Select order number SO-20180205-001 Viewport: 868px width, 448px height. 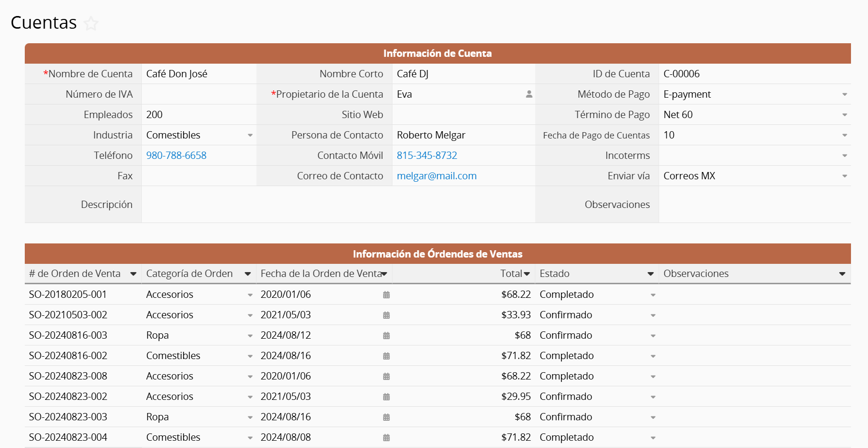point(68,294)
